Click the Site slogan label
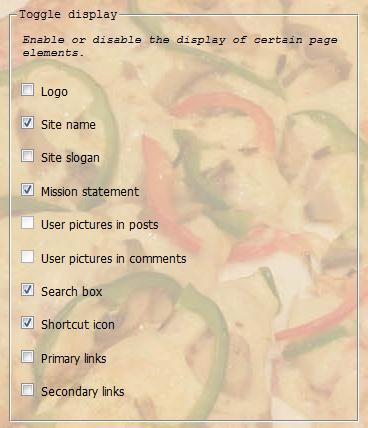 pos(70,158)
